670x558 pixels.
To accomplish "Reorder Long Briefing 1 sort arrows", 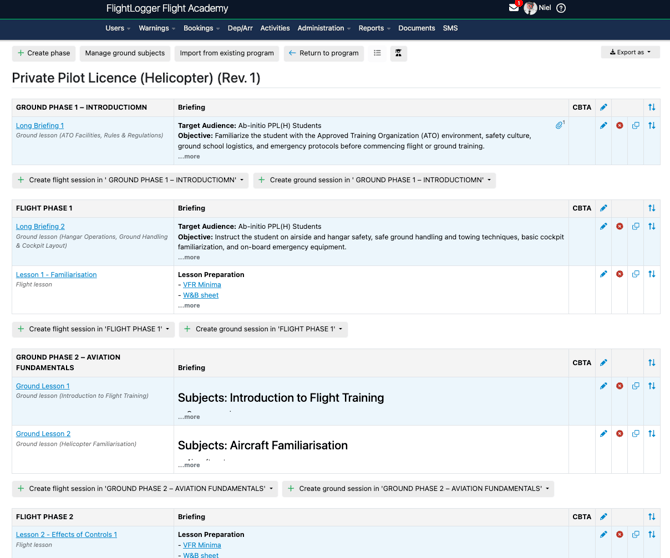I will (x=652, y=126).
